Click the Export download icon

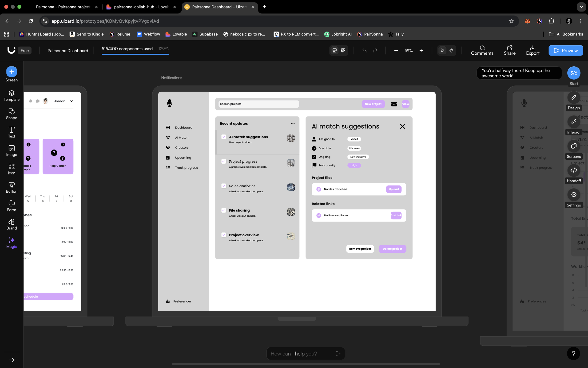(532, 48)
